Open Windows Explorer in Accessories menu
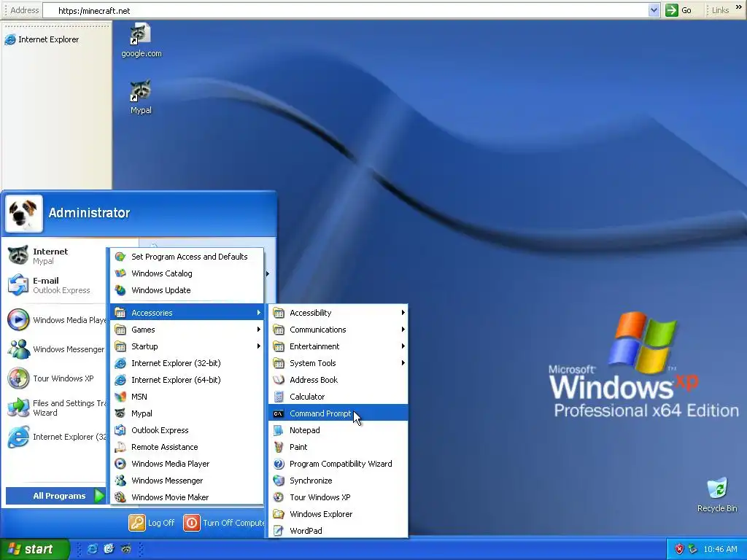 pos(338,514)
